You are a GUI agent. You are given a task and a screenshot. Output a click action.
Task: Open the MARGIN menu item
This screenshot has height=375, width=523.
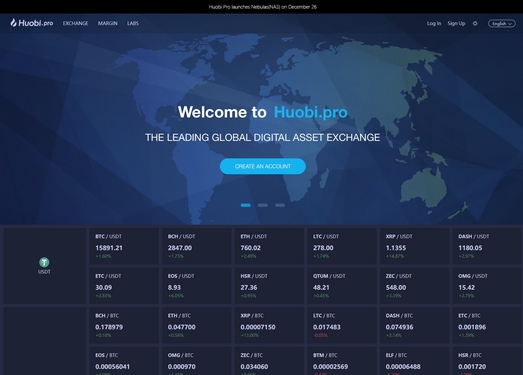click(x=107, y=23)
